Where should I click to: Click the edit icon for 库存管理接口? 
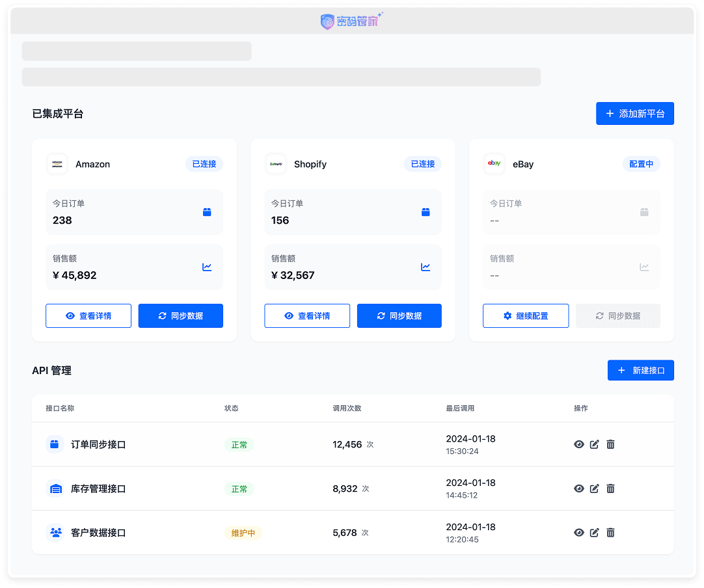[594, 488]
